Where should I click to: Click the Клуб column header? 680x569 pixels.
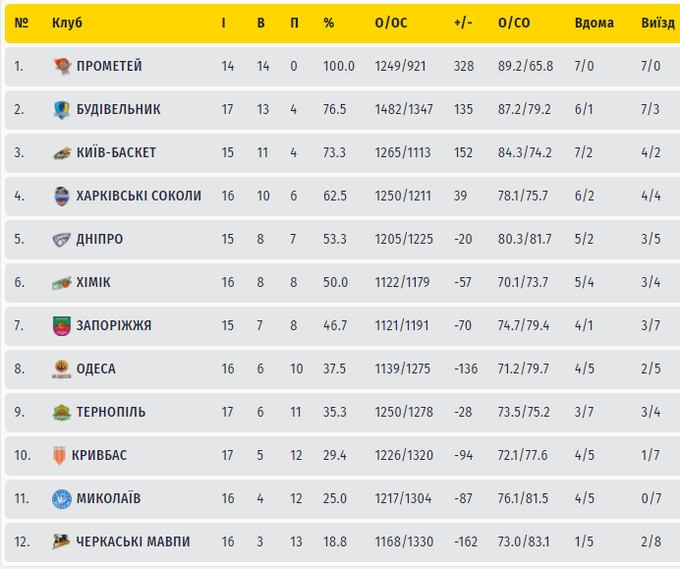[67, 23]
